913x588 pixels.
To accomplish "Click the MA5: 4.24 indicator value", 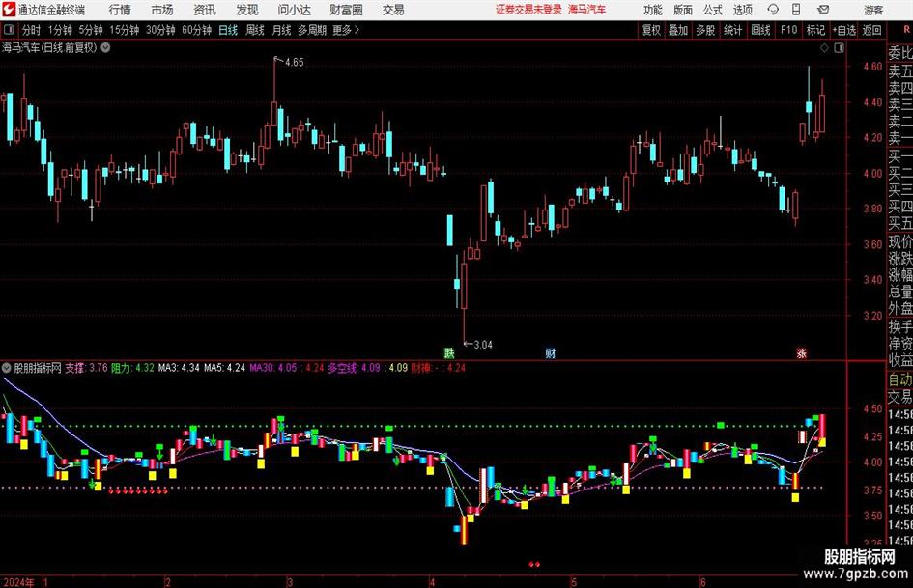I will (x=224, y=367).
